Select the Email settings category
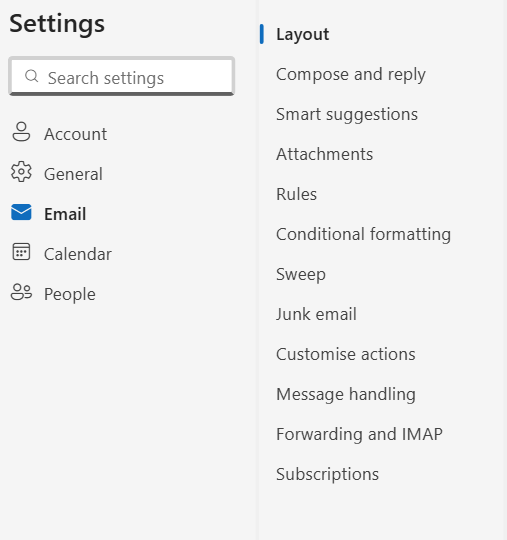Screen dimensions: 507x540 tap(65, 214)
